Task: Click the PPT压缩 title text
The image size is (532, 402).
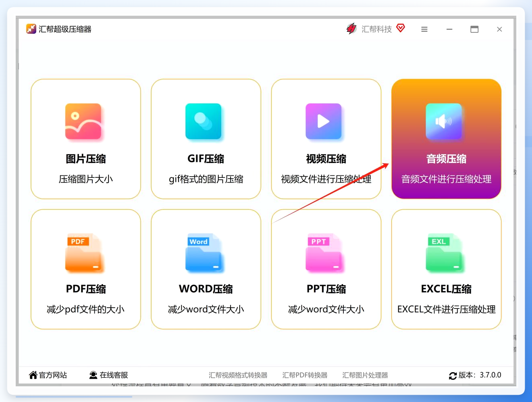Action: (326, 289)
